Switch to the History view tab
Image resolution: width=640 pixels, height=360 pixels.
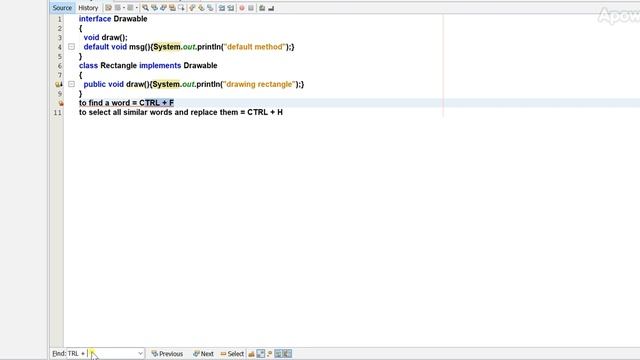click(x=88, y=8)
